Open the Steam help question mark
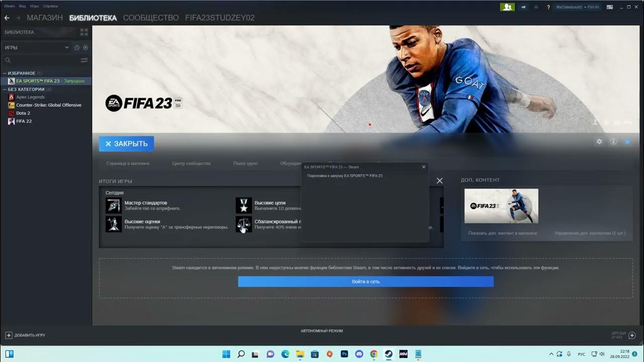644x362 pixels. coord(548,7)
